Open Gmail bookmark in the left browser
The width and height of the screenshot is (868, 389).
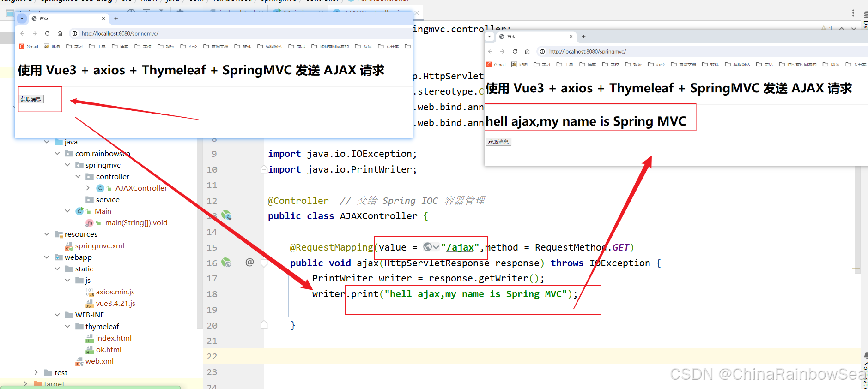[x=29, y=47]
